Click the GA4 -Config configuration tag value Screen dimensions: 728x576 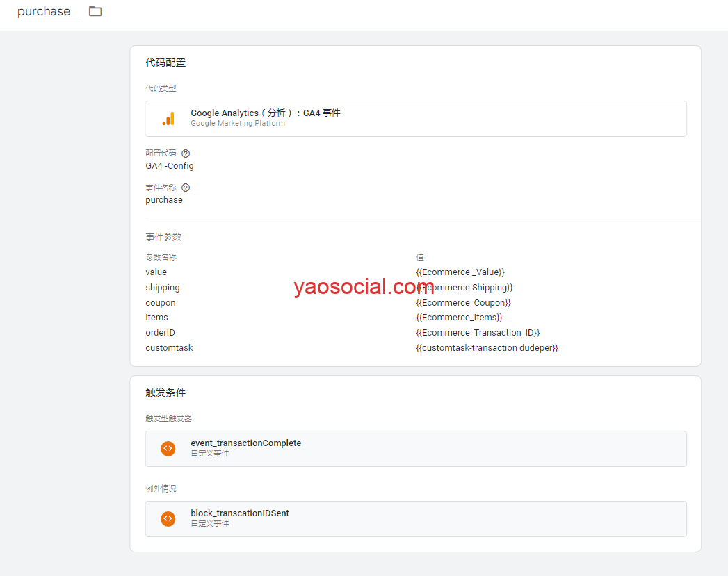point(170,166)
